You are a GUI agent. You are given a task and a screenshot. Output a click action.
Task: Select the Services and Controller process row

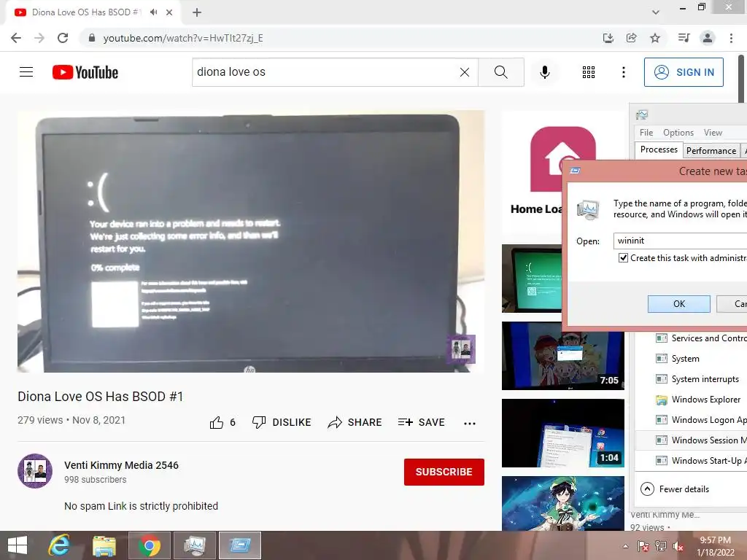[691, 338]
